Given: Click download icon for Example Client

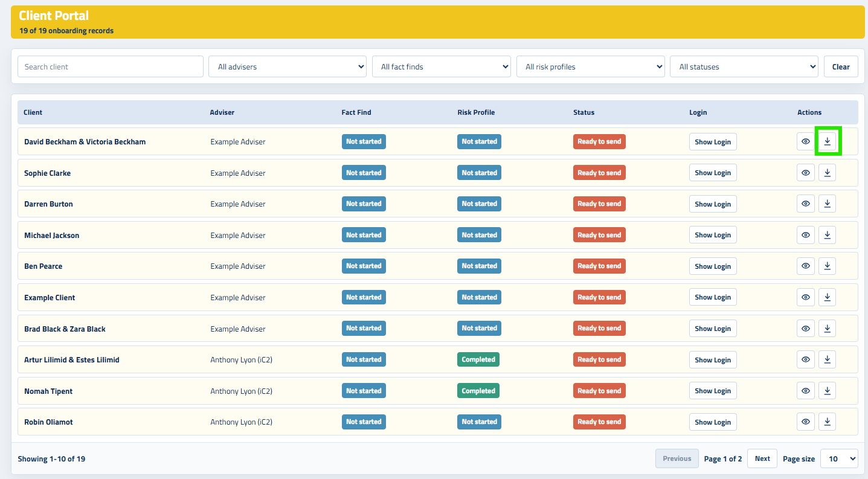Looking at the screenshot, I should pos(828,297).
